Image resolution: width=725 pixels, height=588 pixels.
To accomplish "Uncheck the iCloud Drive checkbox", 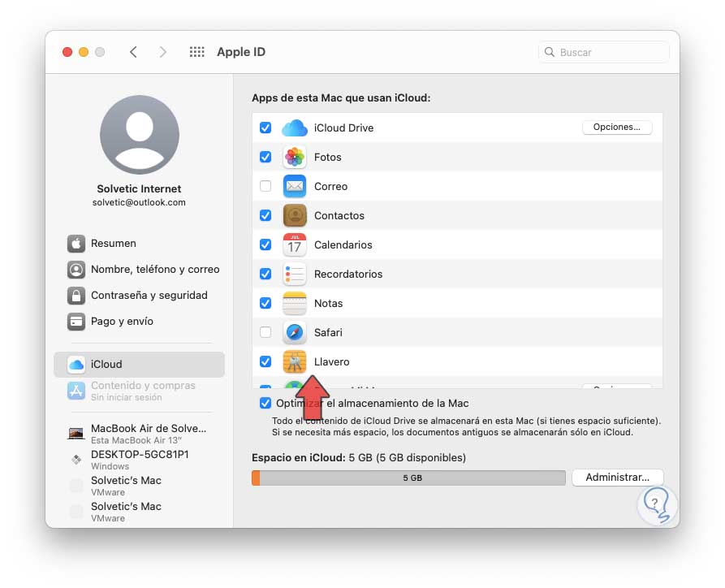I will click(265, 128).
